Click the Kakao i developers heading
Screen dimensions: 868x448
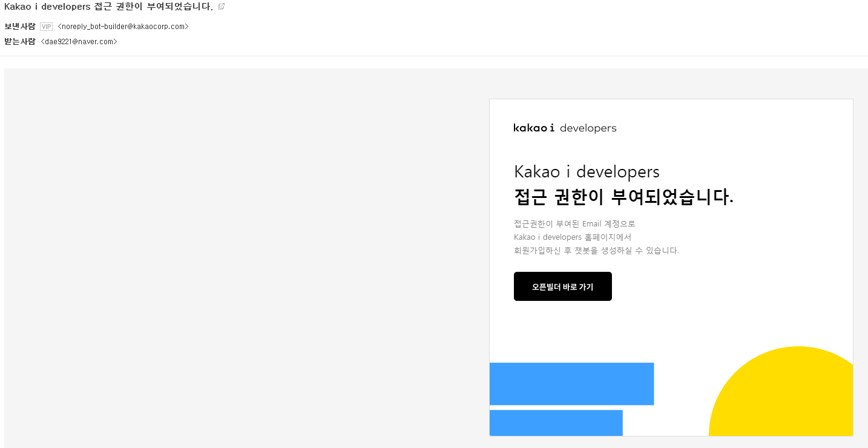tap(587, 171)
